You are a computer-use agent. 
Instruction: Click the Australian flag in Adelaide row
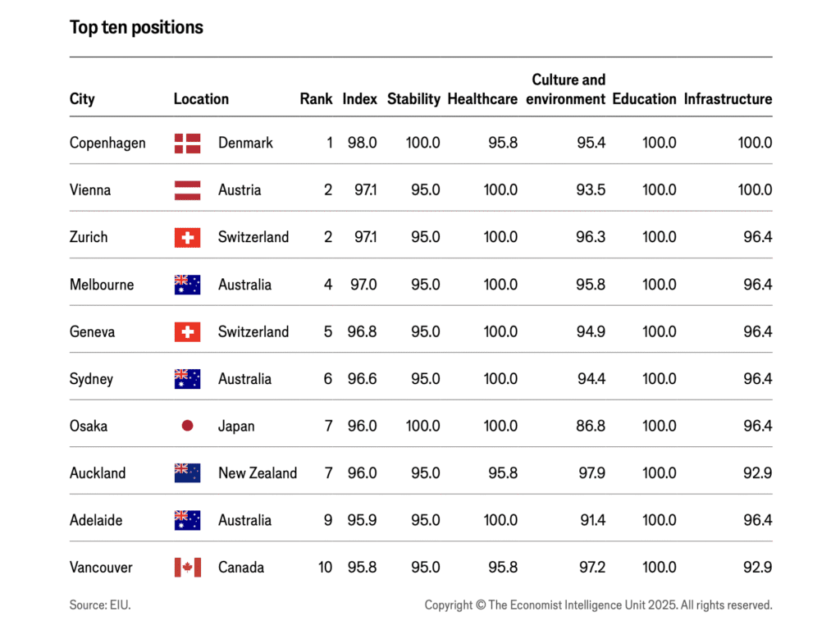point(187,521)
